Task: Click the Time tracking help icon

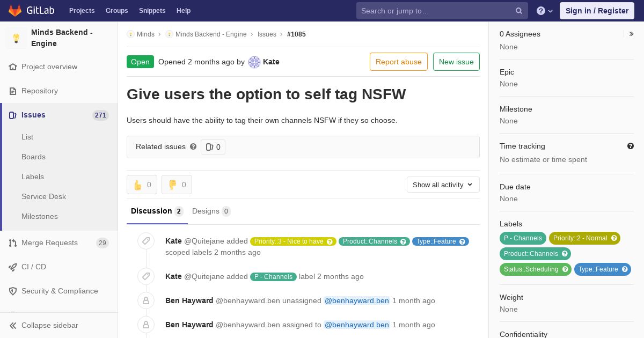Action: click(x=631, y=146)
